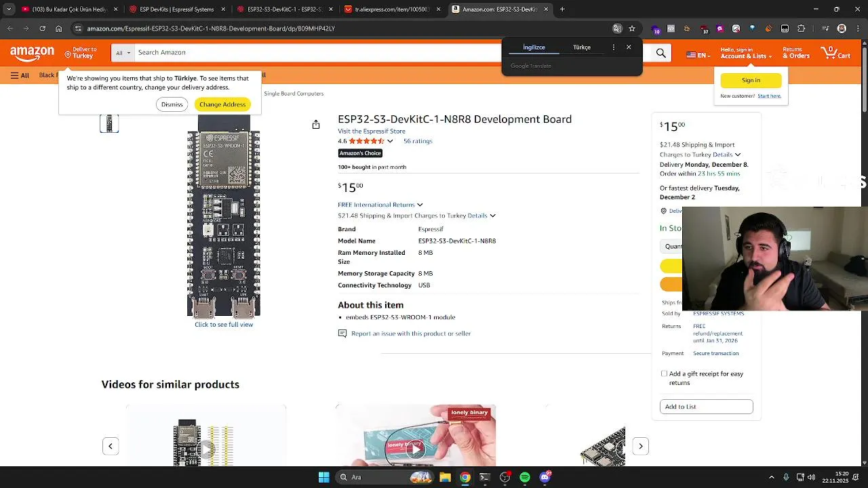Click Chrome icon in taskbar
Screen dimensions: 868x488
465,477
